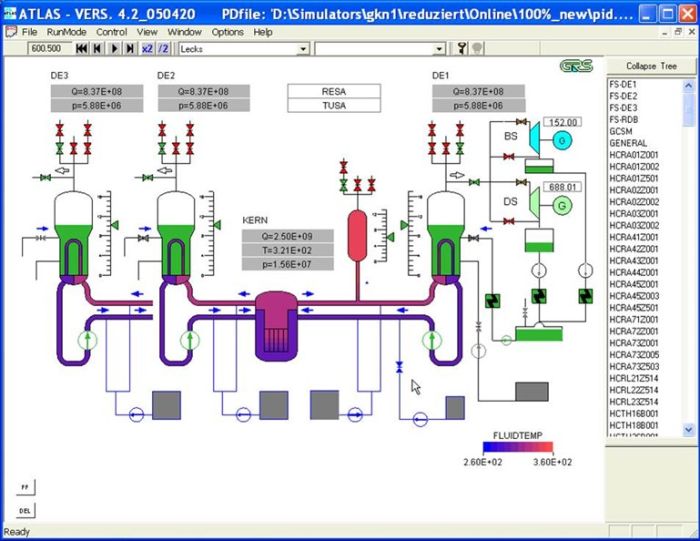Screen dimensions: 700x541
Task: Open the Control menu
Action: coord(112,32)
